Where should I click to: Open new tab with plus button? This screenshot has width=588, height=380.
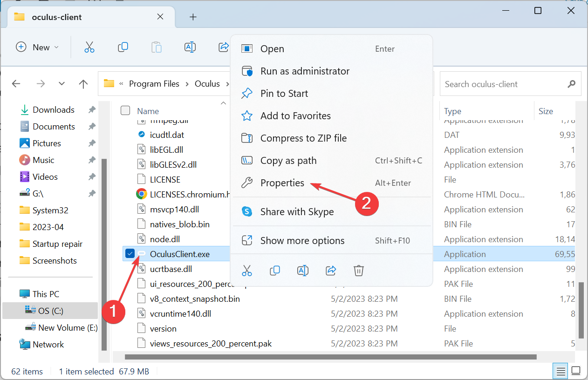point(193,17)
